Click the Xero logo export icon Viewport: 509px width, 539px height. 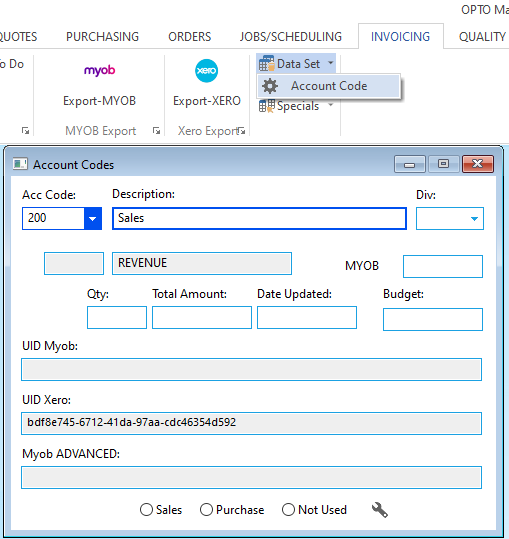point(206,71)
